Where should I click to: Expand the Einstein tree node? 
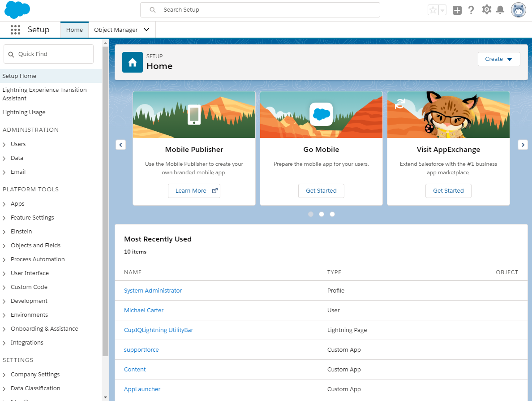tap(4, 232)
